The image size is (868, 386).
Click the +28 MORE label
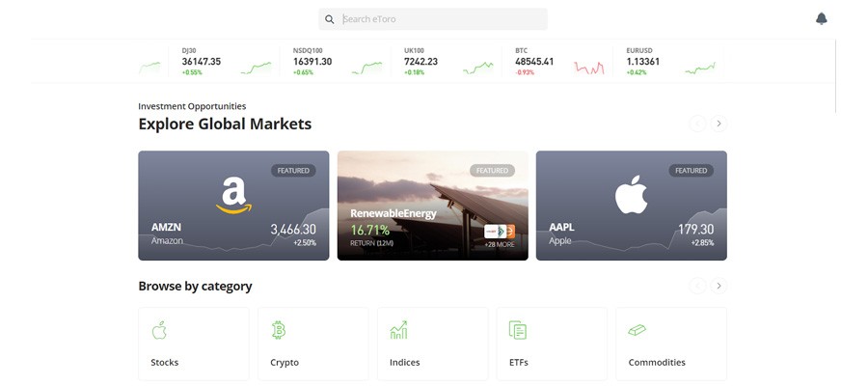(500, 244)
